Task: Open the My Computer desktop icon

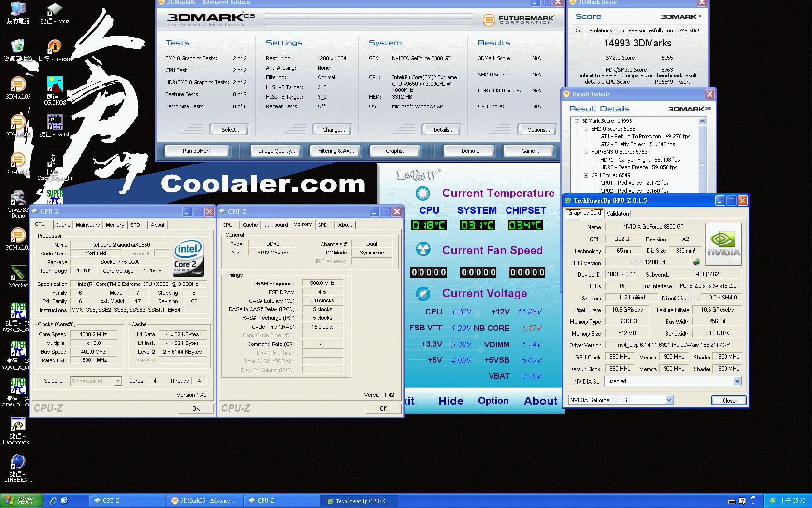Action: coord(18,13)
